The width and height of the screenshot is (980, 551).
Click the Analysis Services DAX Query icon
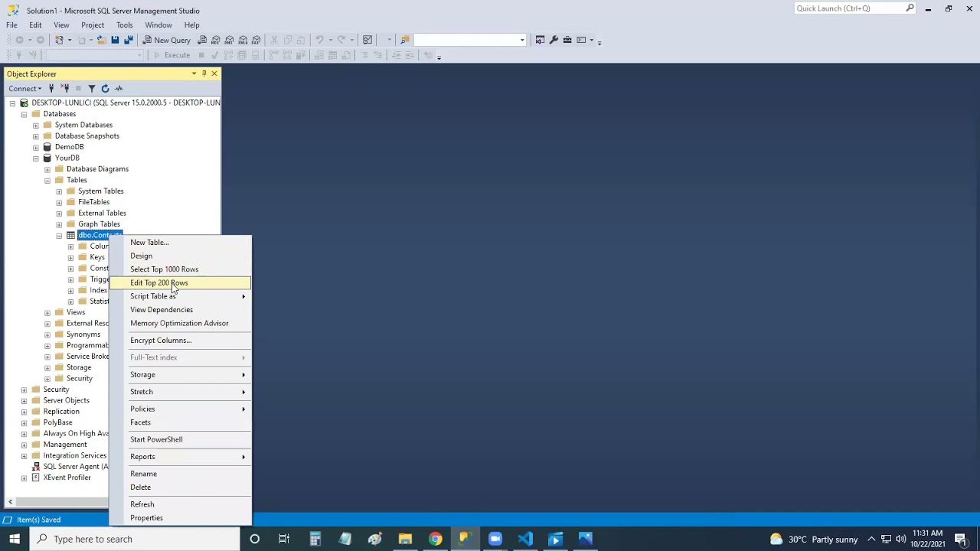tap(256, 40)
